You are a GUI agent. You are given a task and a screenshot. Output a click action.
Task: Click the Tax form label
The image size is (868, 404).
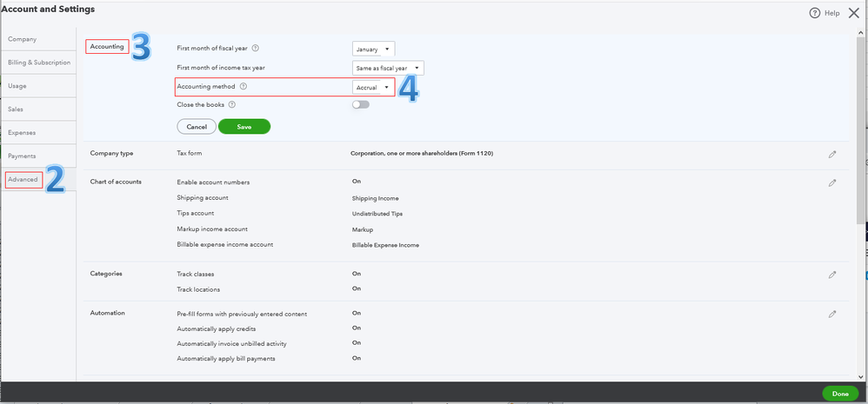tap(190, 153)
